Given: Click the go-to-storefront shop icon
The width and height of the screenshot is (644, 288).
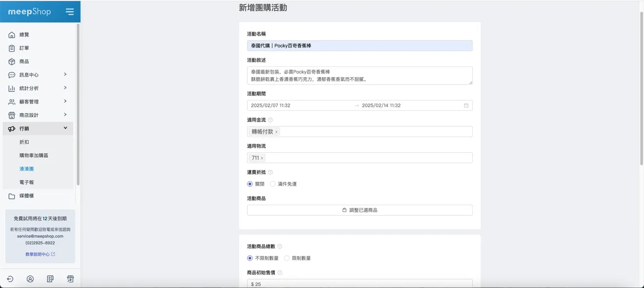Looking at the screenshot, I should (70, 279).
